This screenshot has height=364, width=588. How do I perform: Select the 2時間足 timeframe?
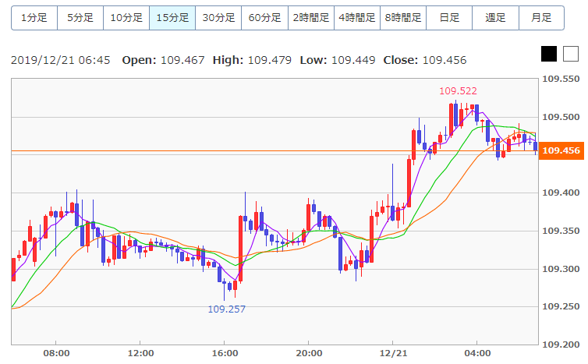tap(310, 17)
